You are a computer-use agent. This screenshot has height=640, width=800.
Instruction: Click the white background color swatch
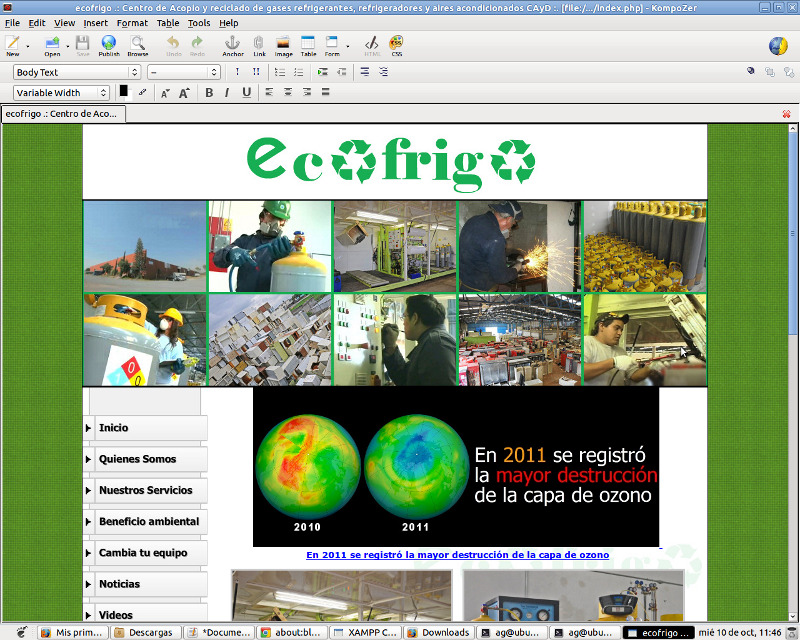[x=129, y=95]
